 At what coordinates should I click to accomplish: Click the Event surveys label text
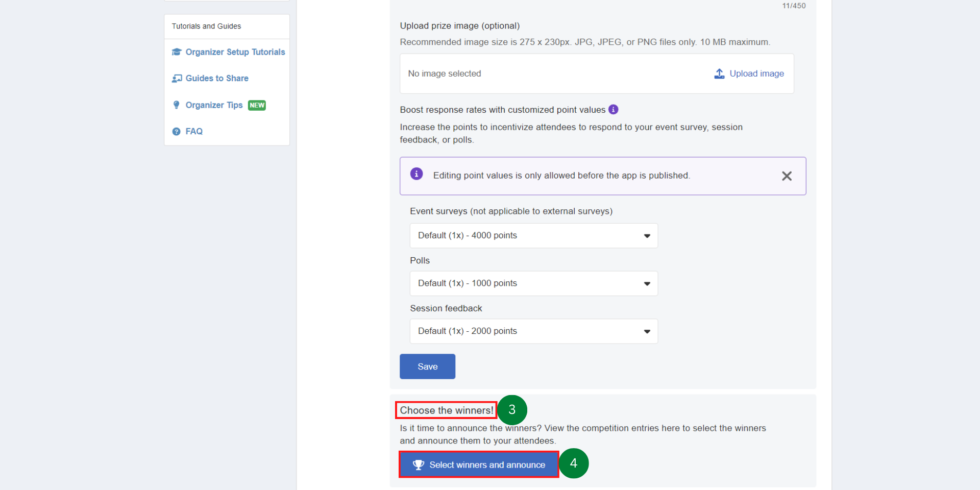click(511, 211)
